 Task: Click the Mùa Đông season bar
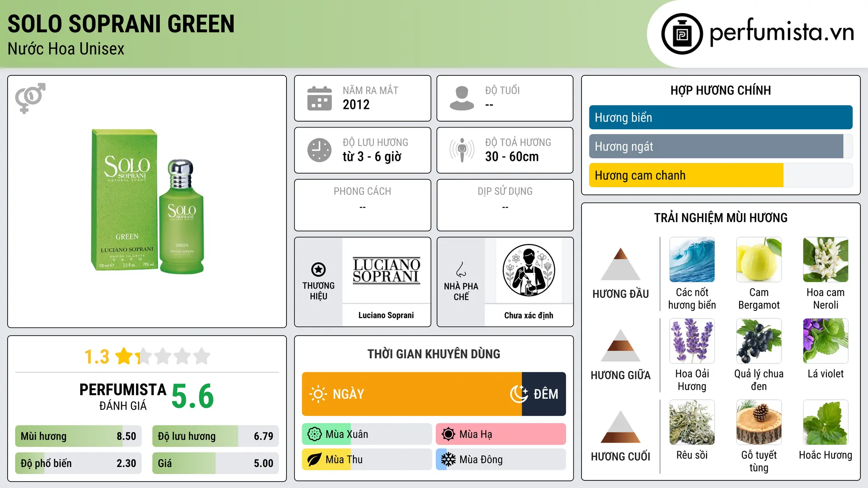tap(501, 460)
